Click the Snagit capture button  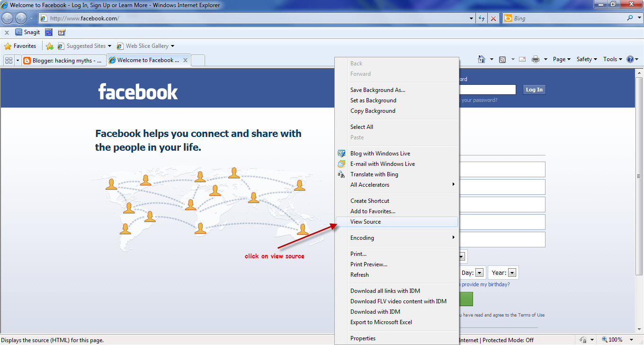(x=27, y=32)
